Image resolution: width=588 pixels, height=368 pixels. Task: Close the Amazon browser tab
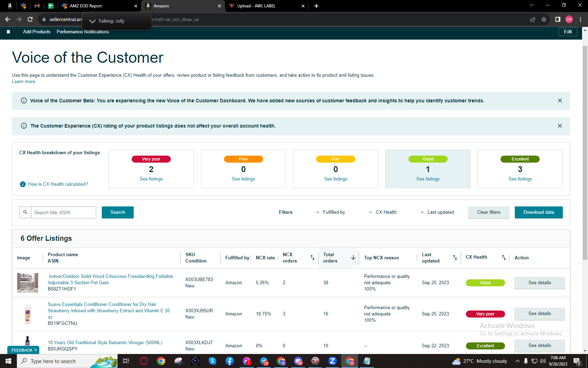click(x=219, y=6)
